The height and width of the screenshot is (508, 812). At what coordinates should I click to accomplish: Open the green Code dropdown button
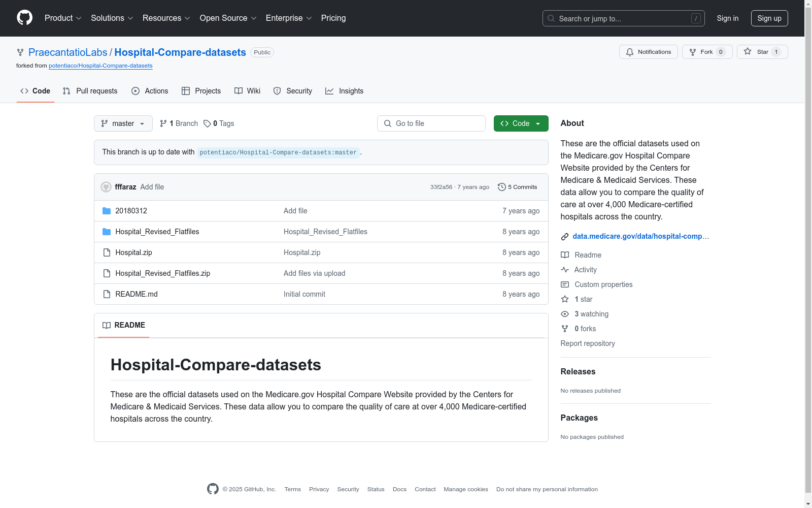click(x=521, y=123)
